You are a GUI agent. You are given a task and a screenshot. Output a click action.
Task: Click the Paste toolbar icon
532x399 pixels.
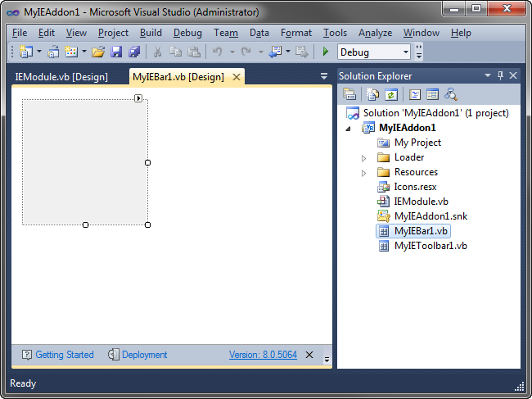(x=194, y=52)
